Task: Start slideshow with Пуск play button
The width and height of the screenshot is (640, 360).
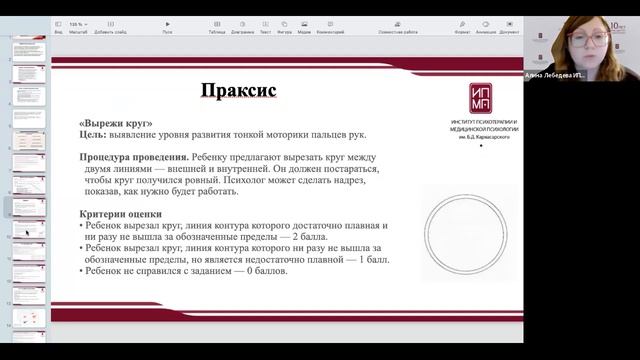Action: pyautogui.click(x=167, y=27)
